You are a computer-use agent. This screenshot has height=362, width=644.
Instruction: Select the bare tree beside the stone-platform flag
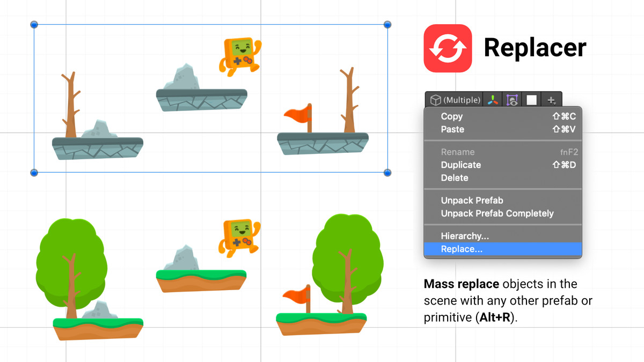click(349, 100)
